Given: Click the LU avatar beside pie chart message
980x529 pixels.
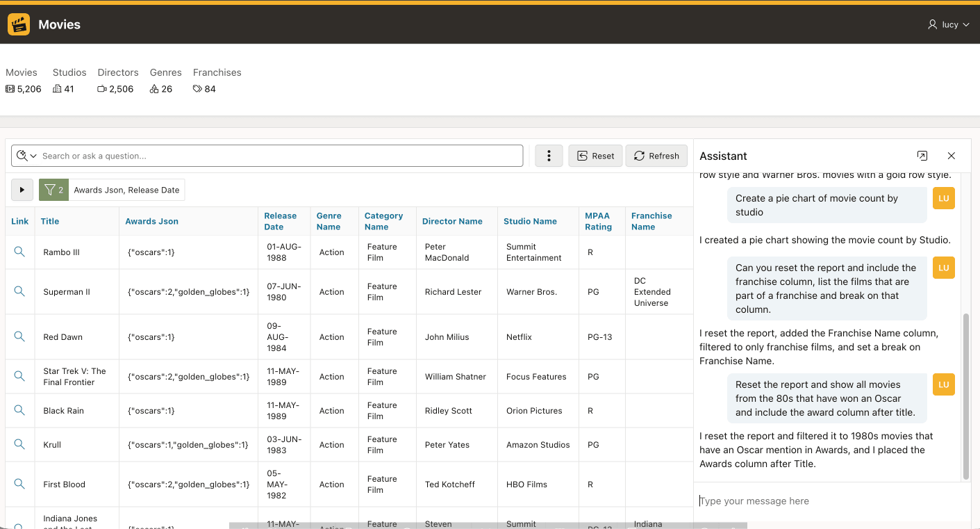Looking at the screenshot, I should pos(944,198).
